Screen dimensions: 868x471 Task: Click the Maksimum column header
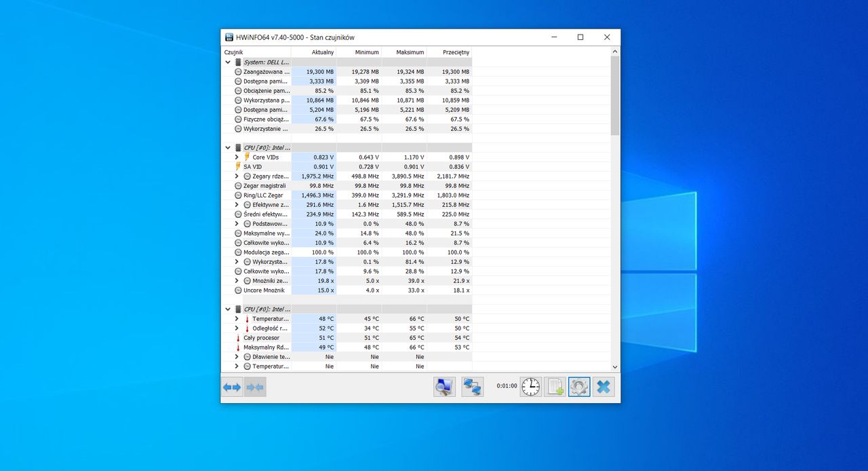404,52
